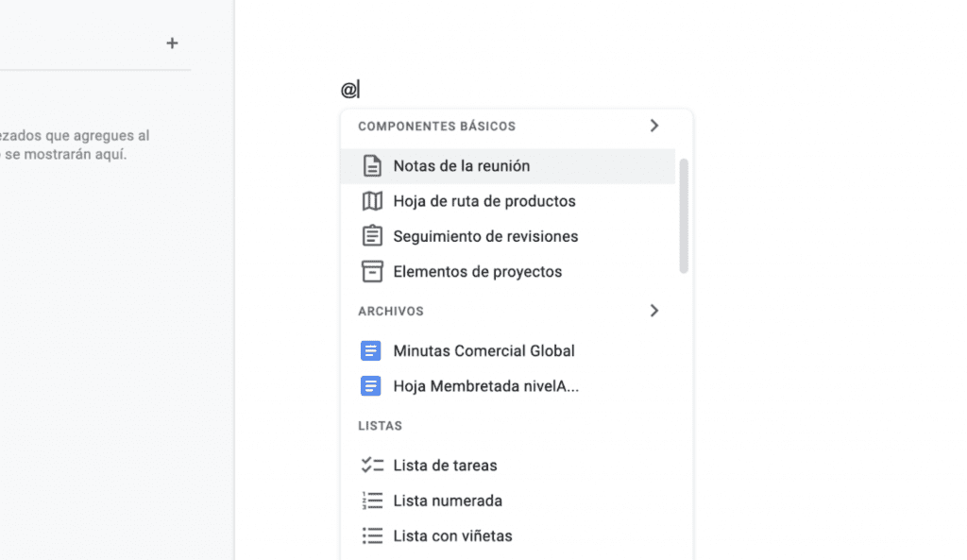Choose Hoja de ruta de productos
This screenshot has height=560, width=967.
click(x=483, y=201)
